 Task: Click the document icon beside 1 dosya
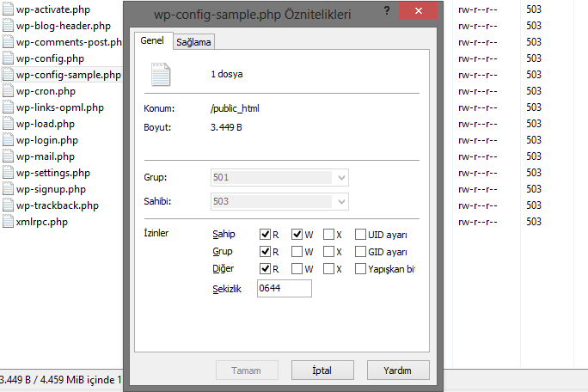point(162,74)
